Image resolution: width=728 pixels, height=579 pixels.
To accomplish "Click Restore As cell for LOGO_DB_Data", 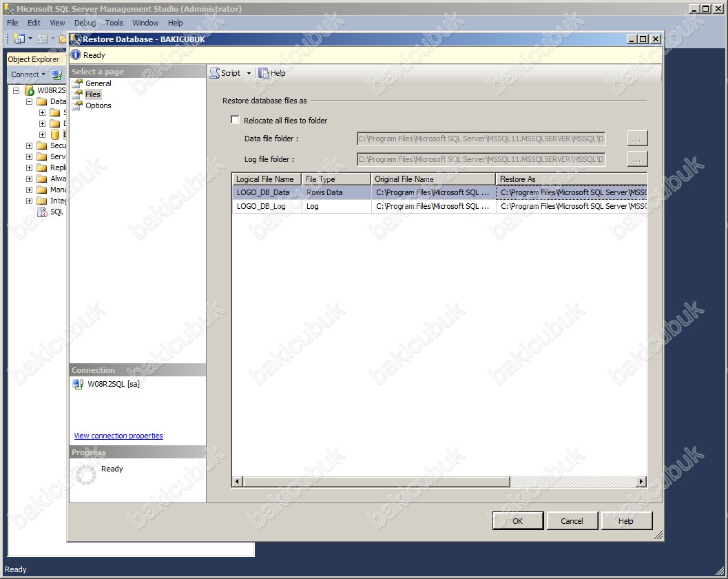I will click(x=572, y=192).
